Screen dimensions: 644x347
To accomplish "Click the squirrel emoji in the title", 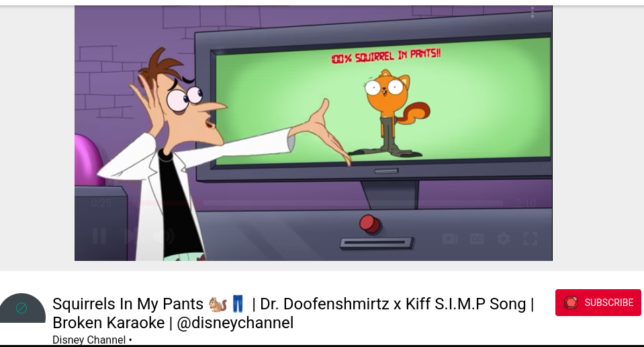I will coord(218,304).
